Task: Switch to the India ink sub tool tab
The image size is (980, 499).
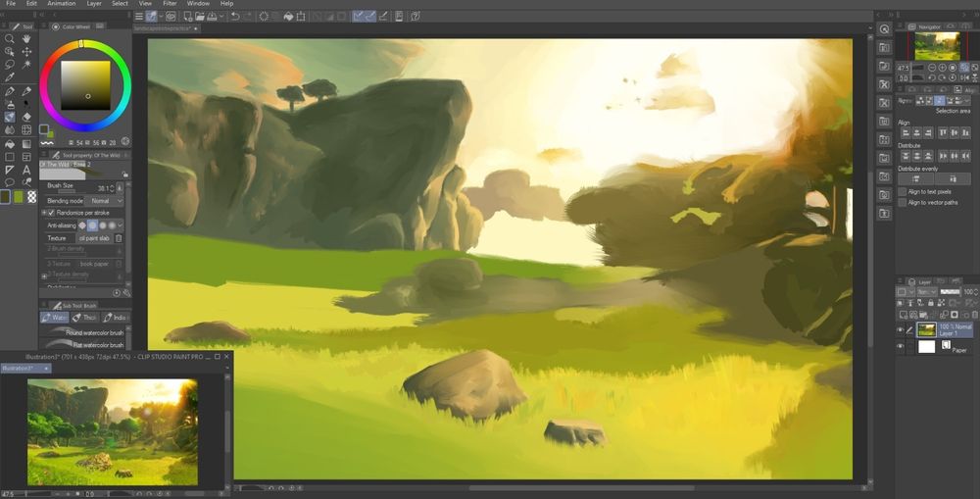Action: (x=115, y=317)
